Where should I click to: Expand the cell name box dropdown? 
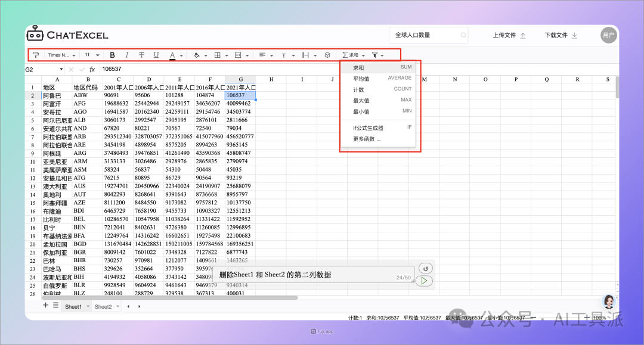coord(61,69)
